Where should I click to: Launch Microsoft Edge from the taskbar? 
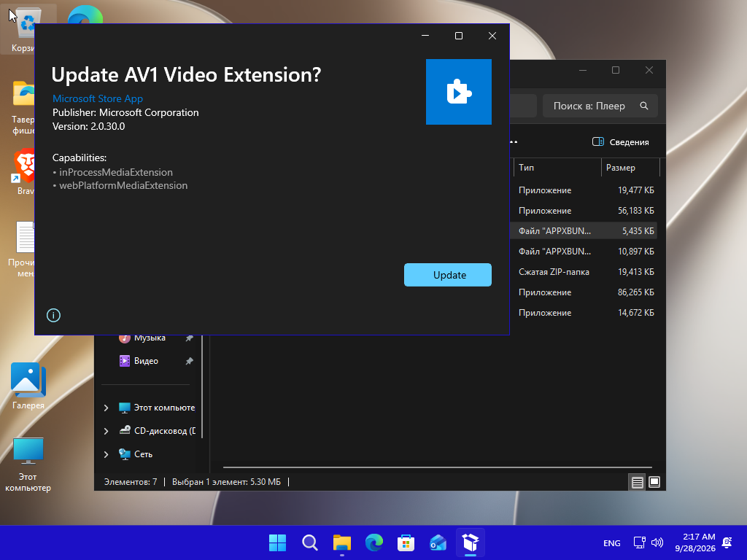click(374, 542)
